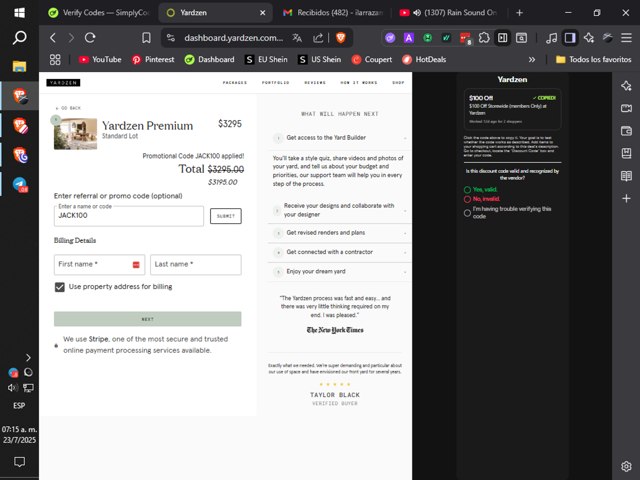This screenshot has height=480, width=640.
Task: Submit the promo code
Action: pyautogui.click(x=226, y=216)
